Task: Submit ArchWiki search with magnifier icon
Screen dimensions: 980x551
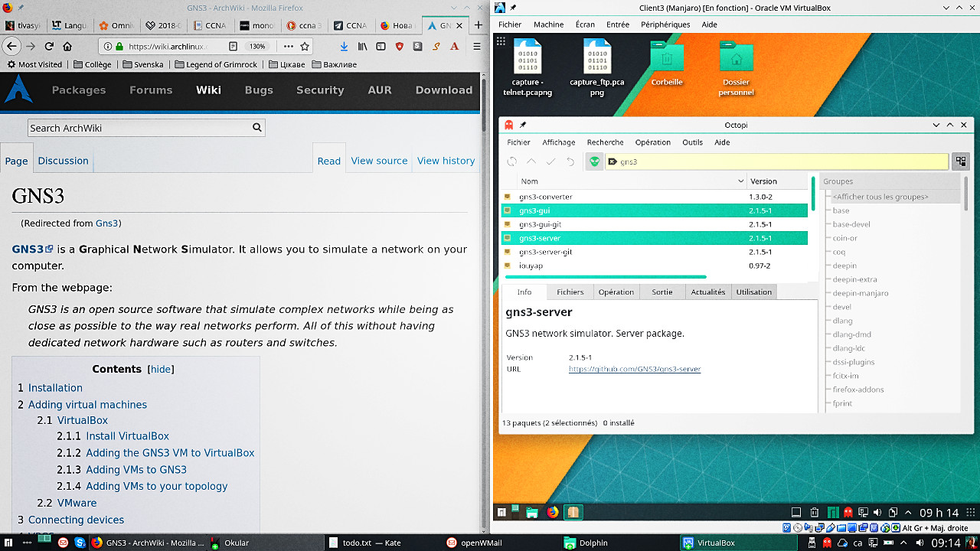Action: coord(257,128)
